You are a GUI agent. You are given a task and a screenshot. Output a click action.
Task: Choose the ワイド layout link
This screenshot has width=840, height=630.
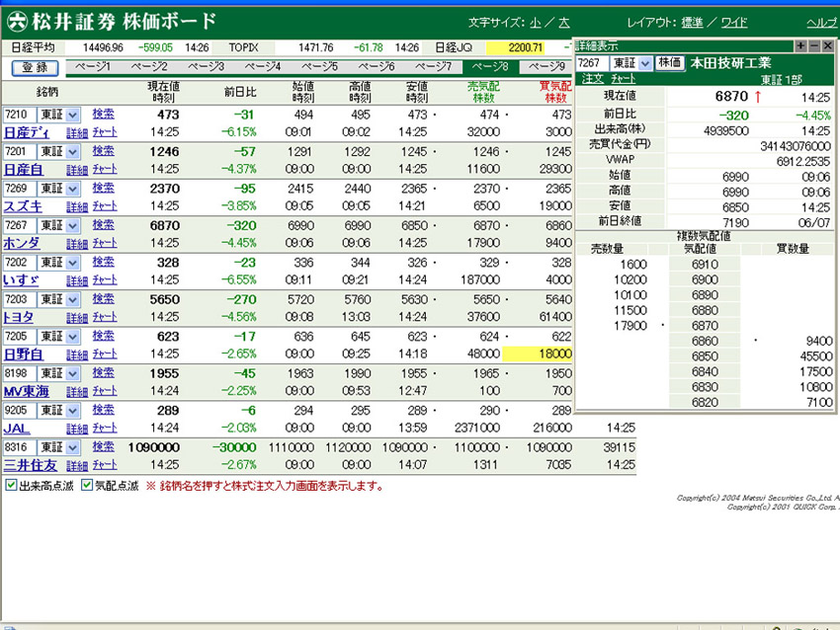coord(734,23)
